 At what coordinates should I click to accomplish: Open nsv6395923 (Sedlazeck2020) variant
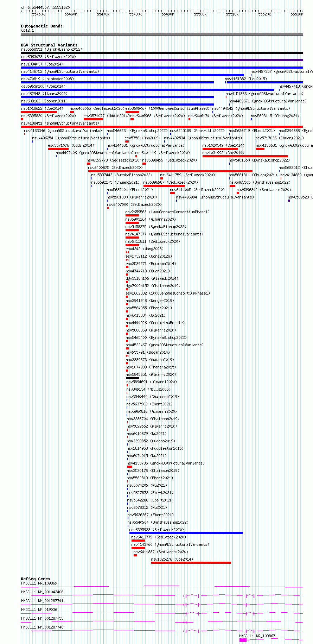click(x=156, y=530)
